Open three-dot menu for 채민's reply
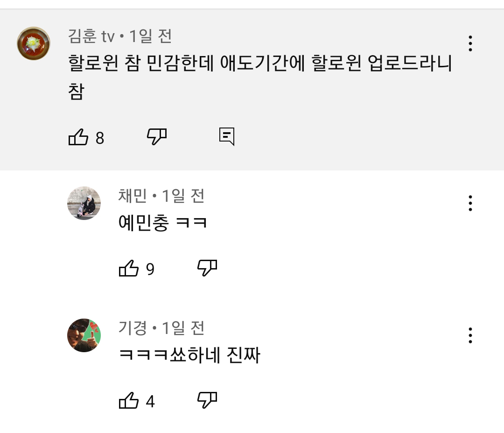Screen dimensions: 504x433 [470, 203]
